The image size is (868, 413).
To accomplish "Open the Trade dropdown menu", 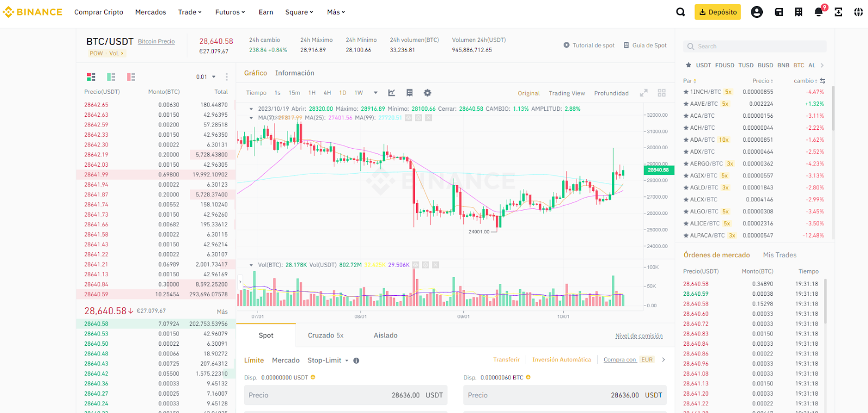I will click(190, 12).
